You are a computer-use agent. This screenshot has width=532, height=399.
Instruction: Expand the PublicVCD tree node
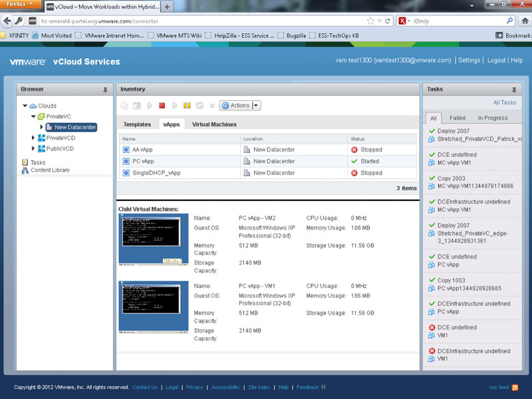click(33, 148)
